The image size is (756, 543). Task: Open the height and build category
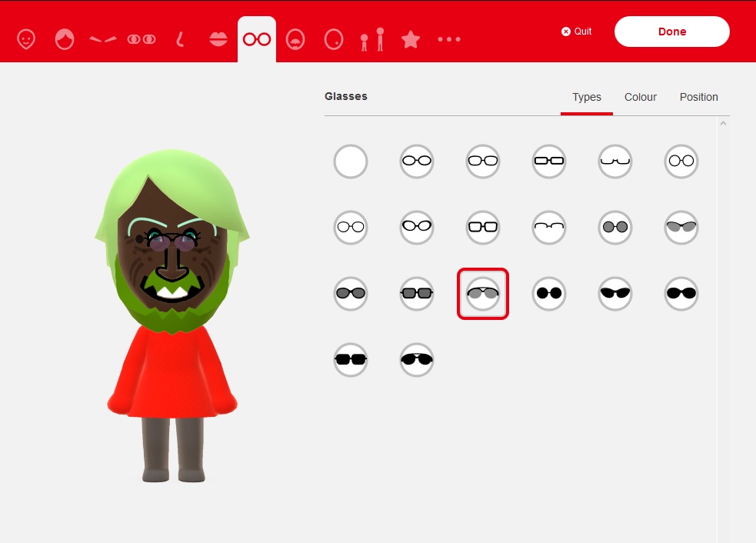click(372, 39)
